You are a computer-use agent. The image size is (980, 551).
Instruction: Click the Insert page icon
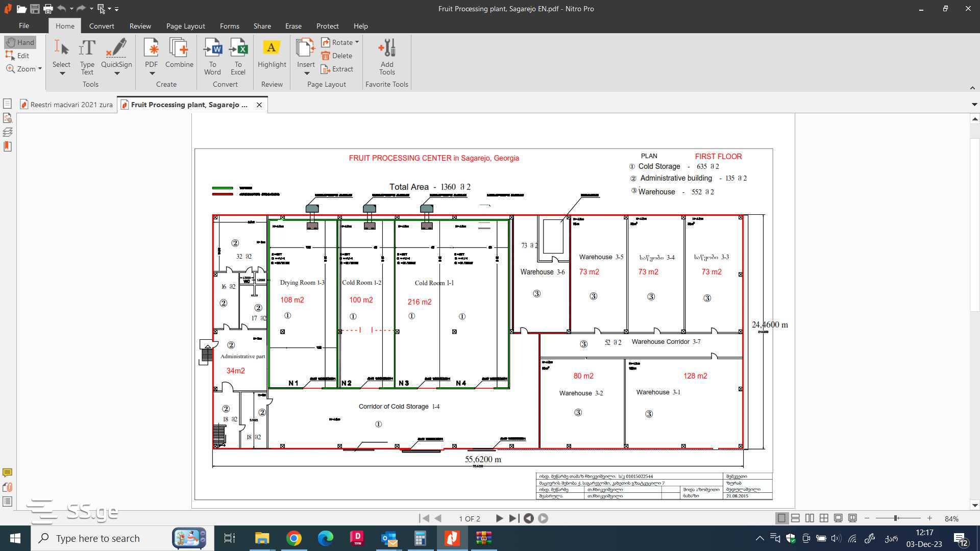306,48
